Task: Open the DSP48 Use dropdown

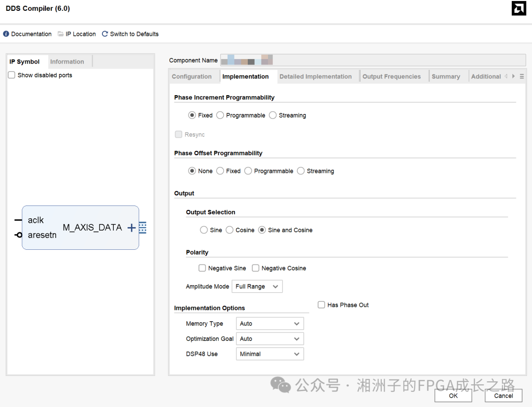Action: point(270,354)
